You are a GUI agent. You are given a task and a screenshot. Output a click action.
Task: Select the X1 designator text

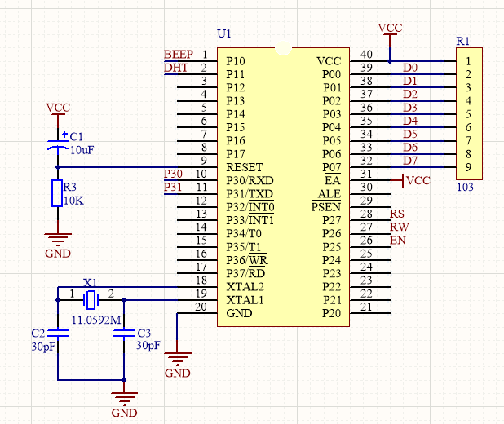90,283
